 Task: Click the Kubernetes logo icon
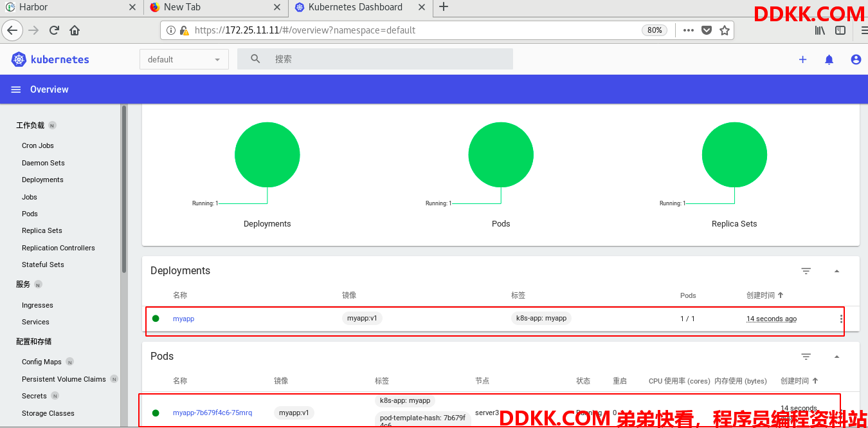(x=18, y=59)
